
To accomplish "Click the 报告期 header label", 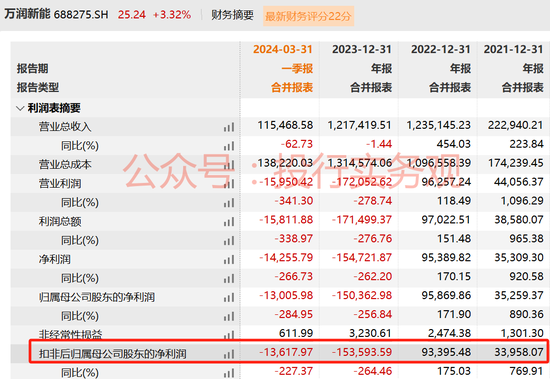I will [x=32, y=68].
